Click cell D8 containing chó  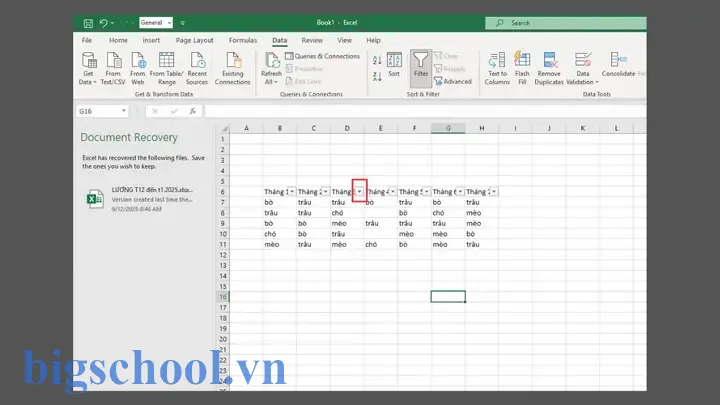347,213
